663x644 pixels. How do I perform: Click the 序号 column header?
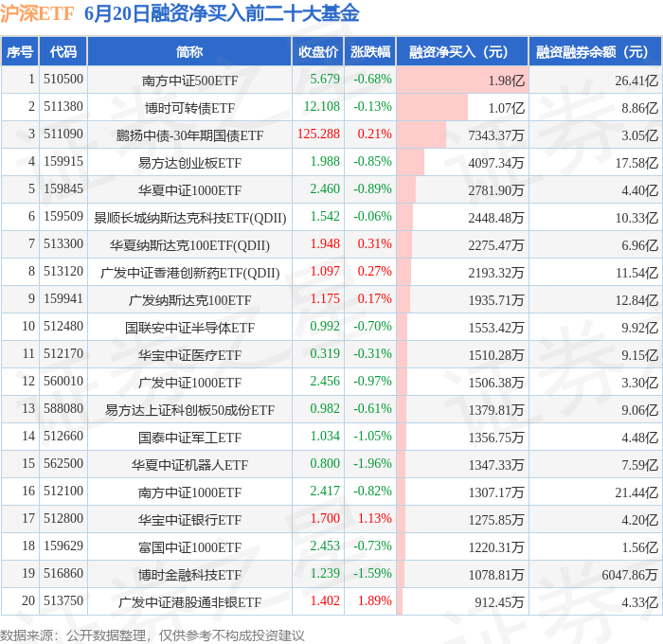point(20,51)
